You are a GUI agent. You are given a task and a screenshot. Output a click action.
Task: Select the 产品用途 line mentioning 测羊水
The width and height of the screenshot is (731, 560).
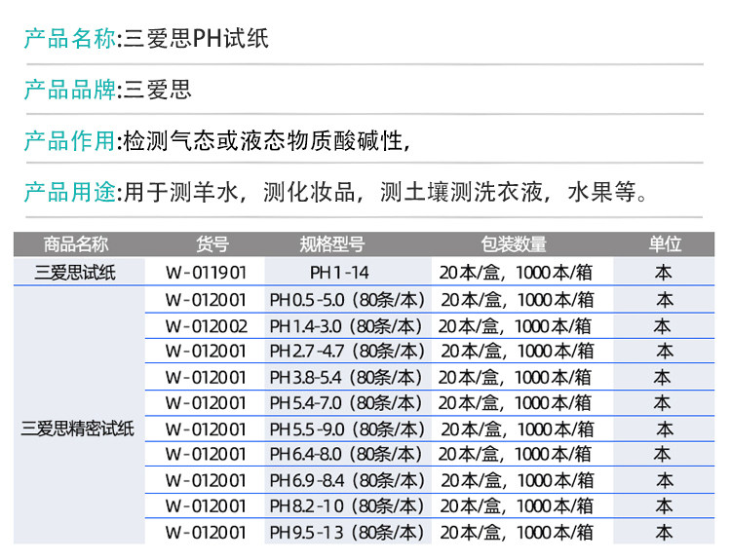click(335, 192)
